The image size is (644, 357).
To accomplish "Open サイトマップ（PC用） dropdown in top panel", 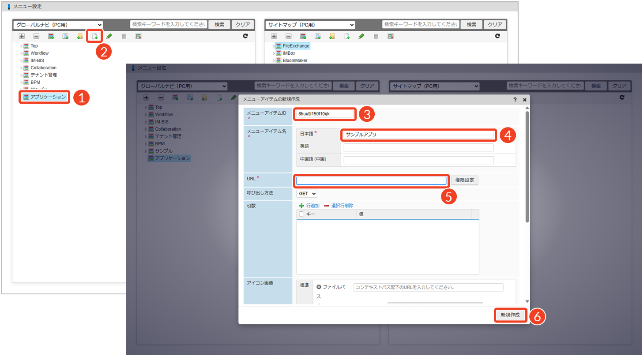I will (x=310, y=25).
